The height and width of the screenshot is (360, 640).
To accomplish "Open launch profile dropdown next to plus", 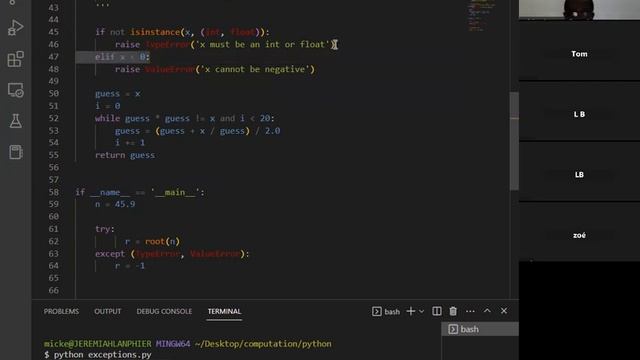I will click(422, 311).
